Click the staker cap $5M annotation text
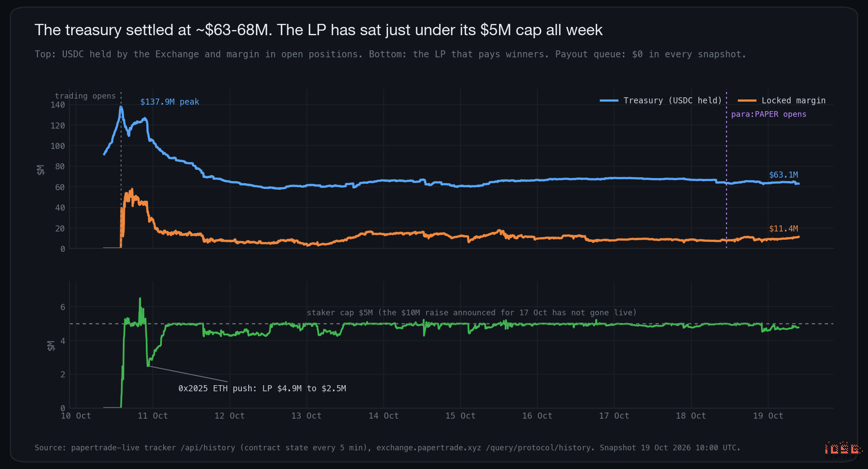This screenshot has width=868, height=469. tap(472, 313)
